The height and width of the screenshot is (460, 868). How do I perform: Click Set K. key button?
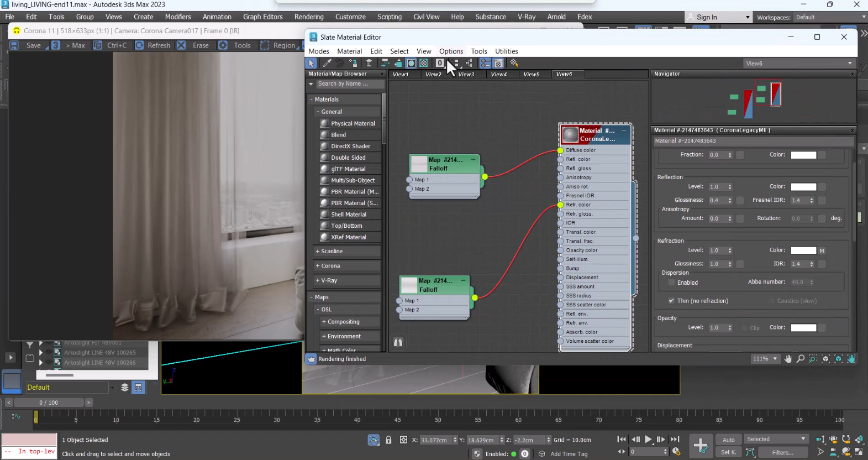point(729,452)
